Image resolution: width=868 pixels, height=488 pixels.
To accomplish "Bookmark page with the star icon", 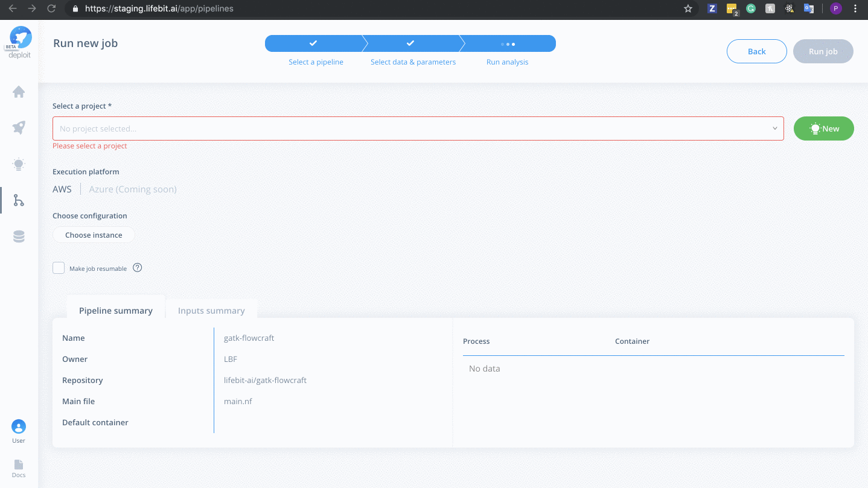I will coord(688,8).
